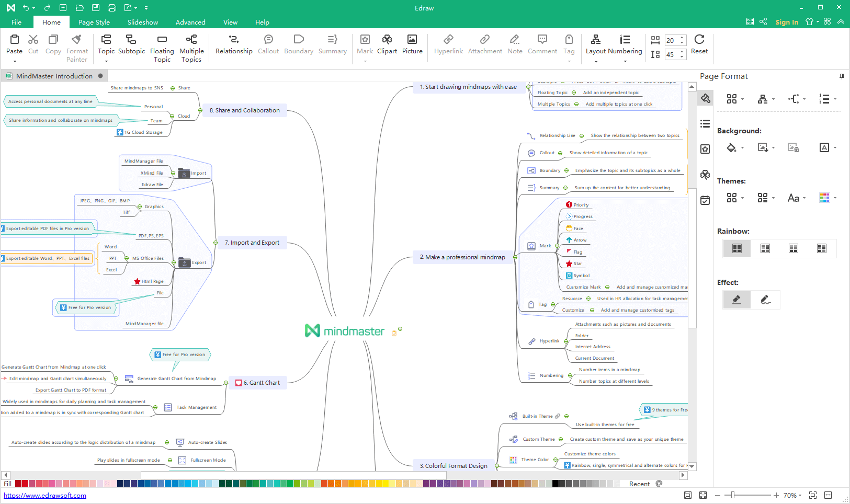Toggle the hand-drawn sketch Effect option
This screenshot has height=504, width=850.
pyautogui.click(x=765, y=300)
